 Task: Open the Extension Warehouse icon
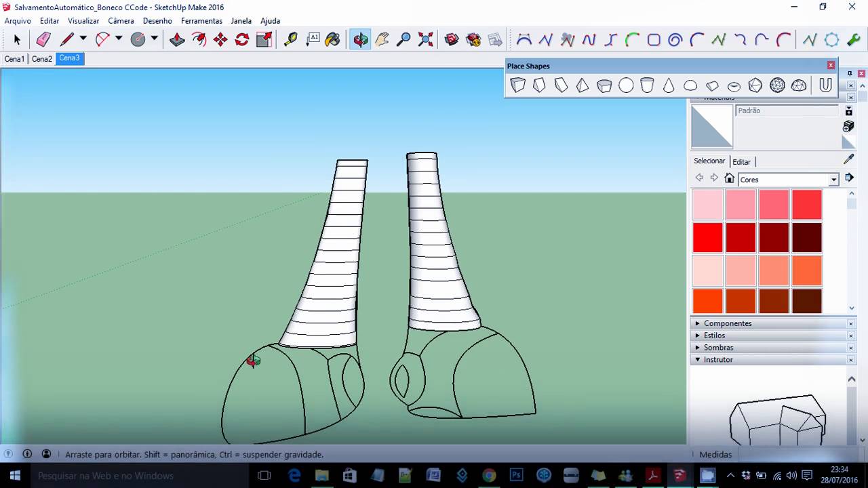[x=473, y=39]
